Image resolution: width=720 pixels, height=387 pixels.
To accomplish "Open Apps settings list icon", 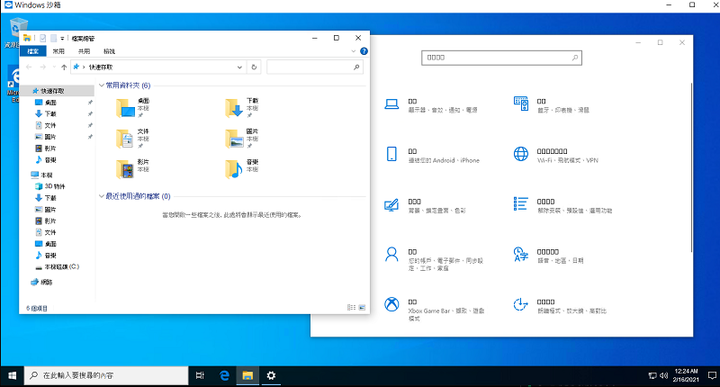I will click(x=521, y=204).
